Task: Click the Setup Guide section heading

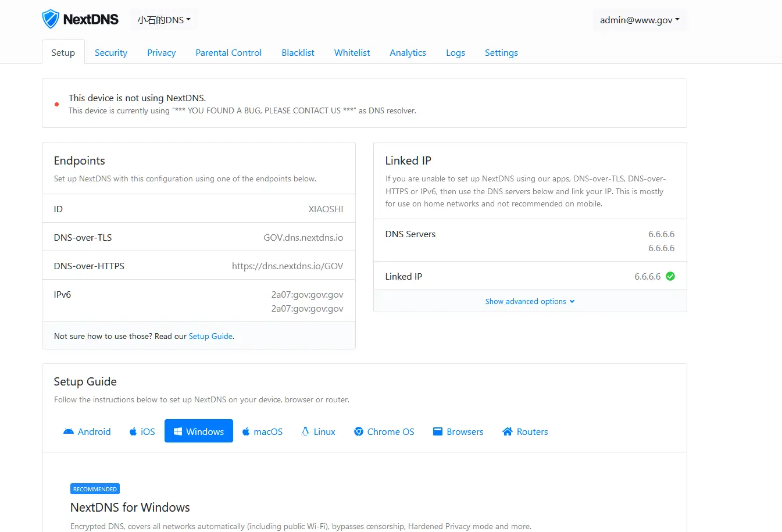Action: 85,381
